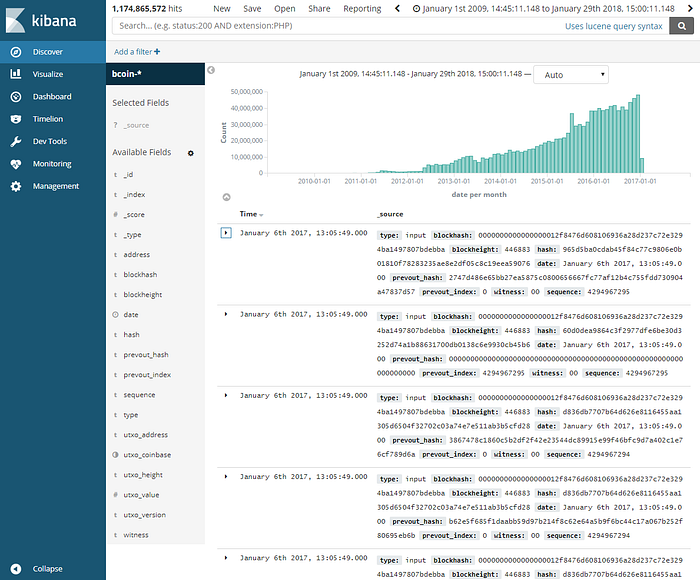700x580 pixels.
Task: Select the witness field
Action: (136, 535)
